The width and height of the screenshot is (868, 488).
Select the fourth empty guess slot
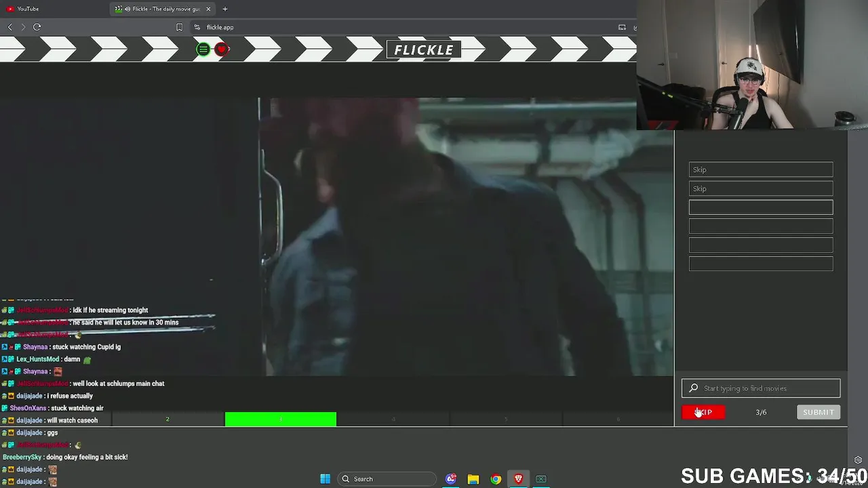click(761, 226)
